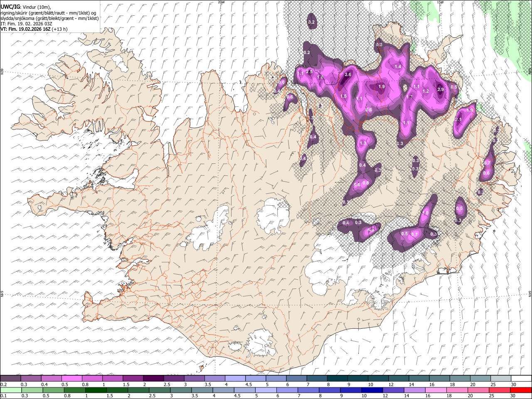Click top legend swatch between 0.2 and 0.3
Viewport: 532px width, 399px height.
click(x=10, y=379)
